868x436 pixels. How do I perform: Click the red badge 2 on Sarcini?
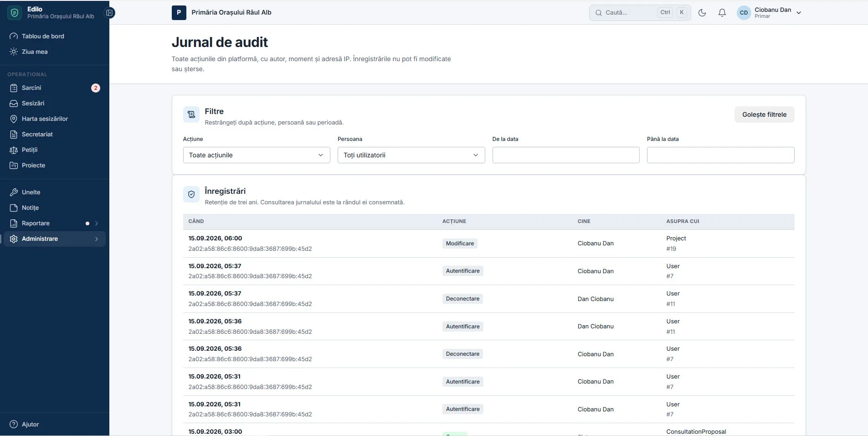[x=96, y=88]
